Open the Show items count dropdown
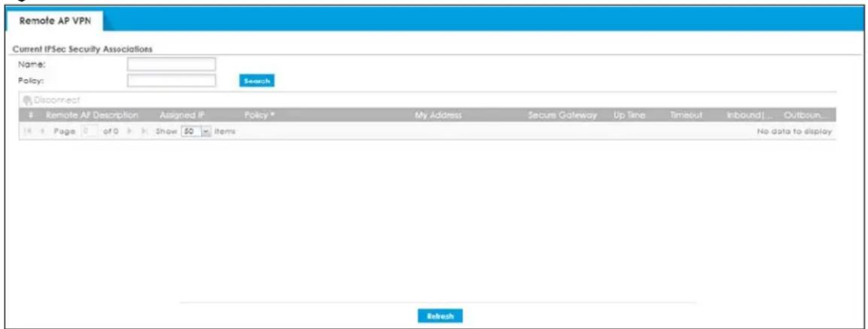 click(x=197, y=131)
